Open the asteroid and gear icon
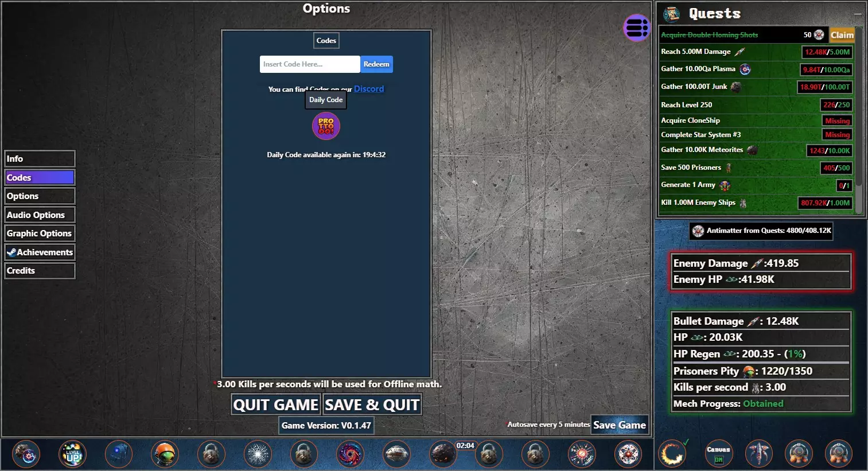The height and width of the screenshot is (471, 868). [x=26, y=454]
